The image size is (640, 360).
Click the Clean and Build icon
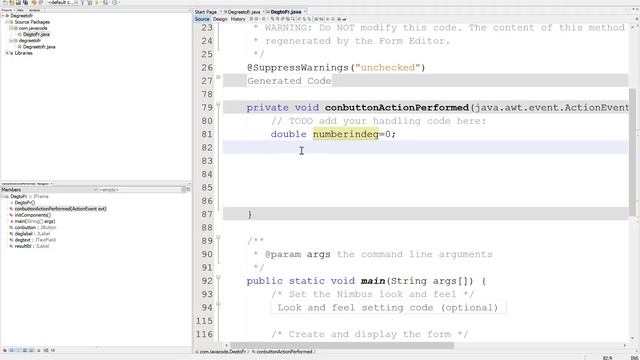pyautogui.click(x=90, y=2)
